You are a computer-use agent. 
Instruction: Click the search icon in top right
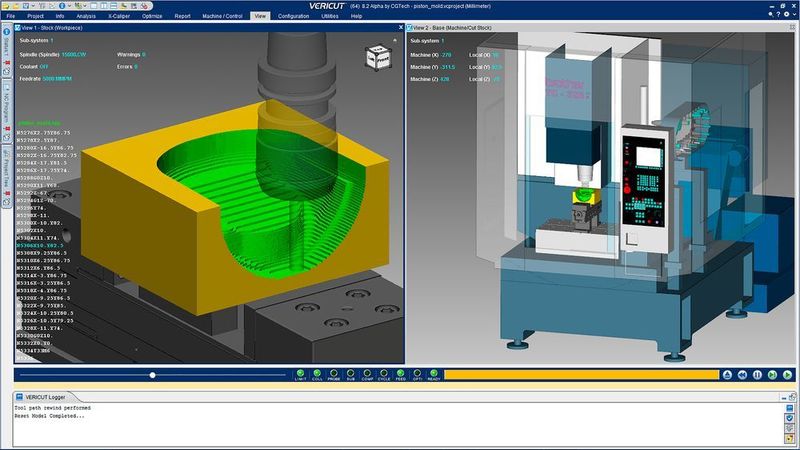770,14
